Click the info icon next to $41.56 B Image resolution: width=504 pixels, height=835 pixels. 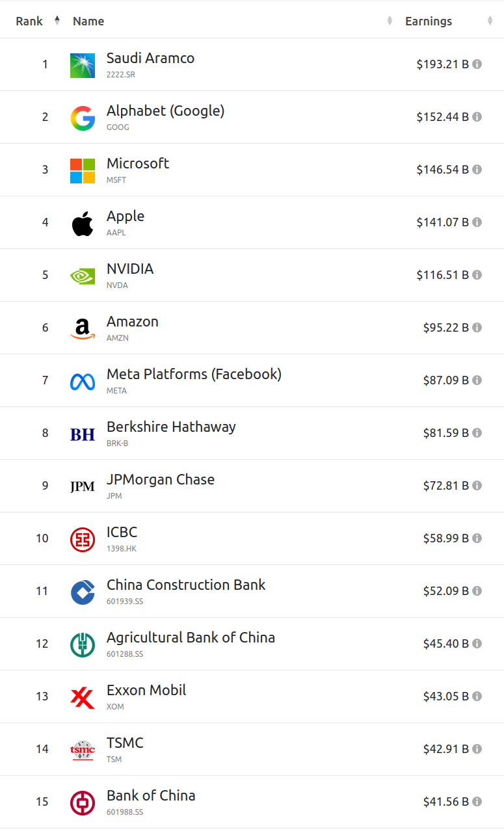point(477,802)
